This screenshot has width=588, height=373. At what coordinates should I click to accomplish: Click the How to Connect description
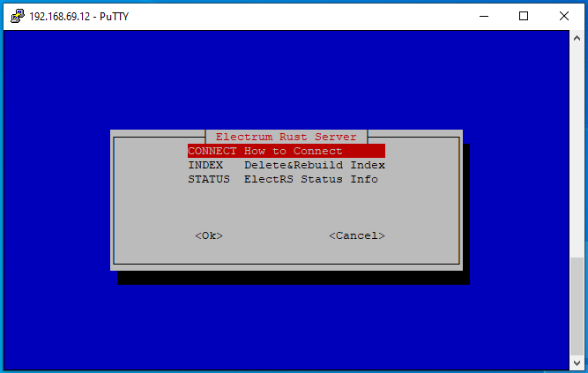294,151
